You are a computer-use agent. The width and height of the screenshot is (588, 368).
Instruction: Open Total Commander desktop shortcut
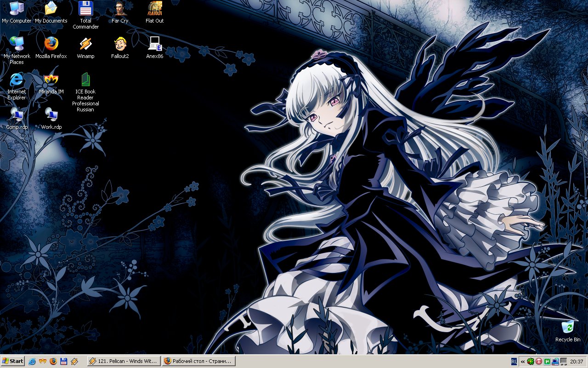(85, 9)
